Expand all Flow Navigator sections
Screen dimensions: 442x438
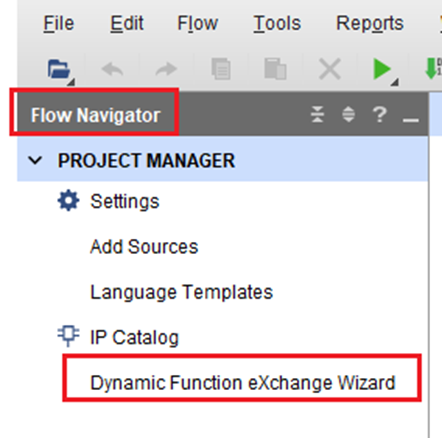(349, 114)
